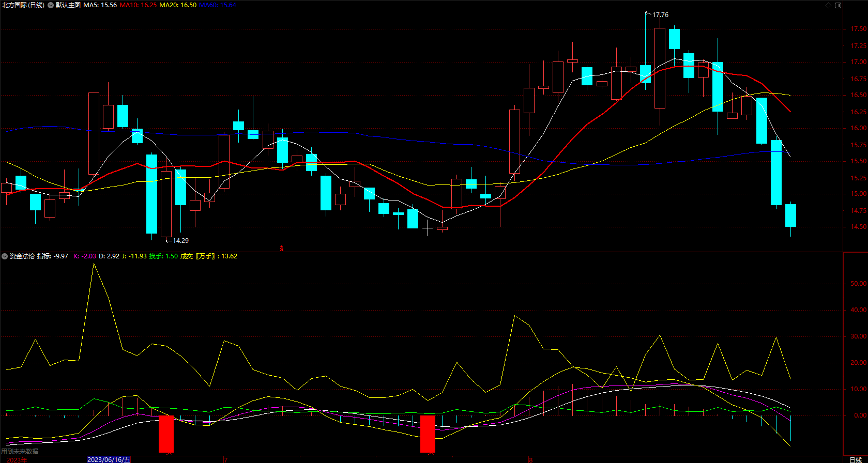This screenshot has width=868, height=463.
Task: Click the diamond marker icon at top right
Action: (828, 5)
